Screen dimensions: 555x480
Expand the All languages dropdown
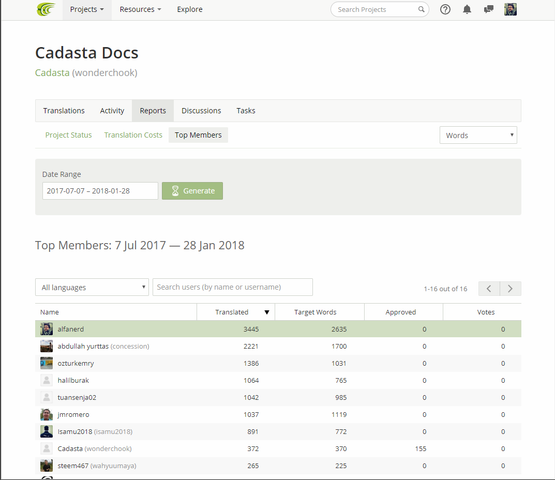point(92,287)
